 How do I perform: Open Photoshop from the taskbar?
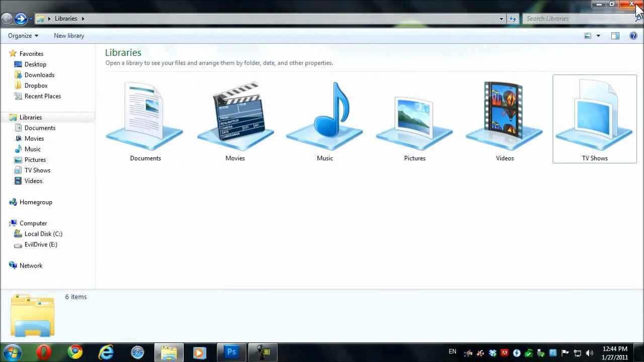click(231, 351)
